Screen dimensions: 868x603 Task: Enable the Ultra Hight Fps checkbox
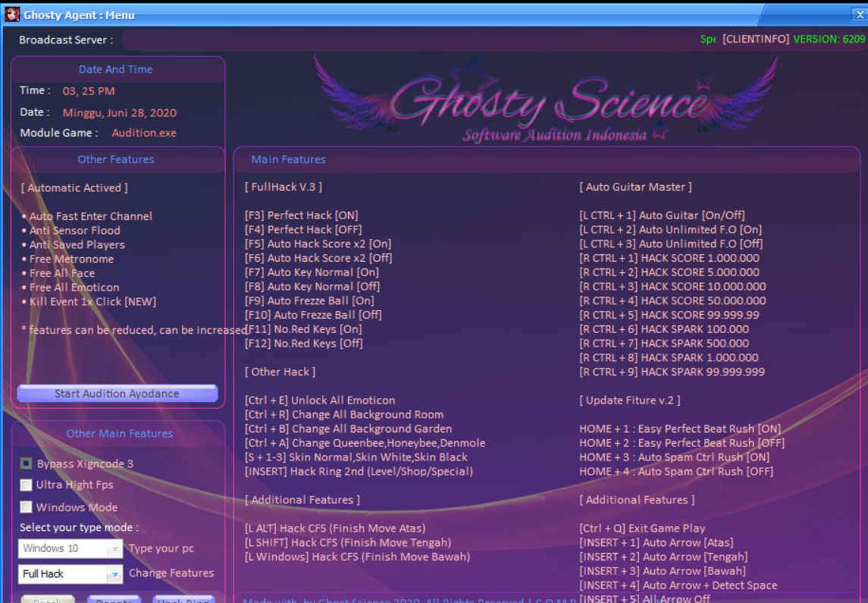point(26,485)
